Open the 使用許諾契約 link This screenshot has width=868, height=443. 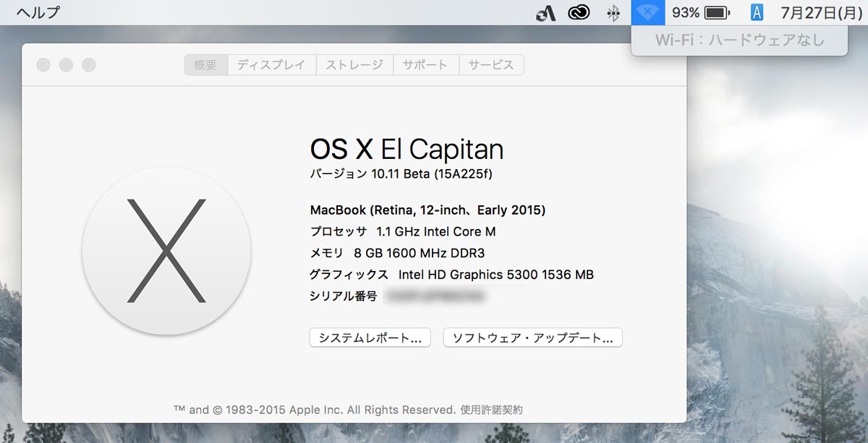pyautogui.click(x=491, y=410)
